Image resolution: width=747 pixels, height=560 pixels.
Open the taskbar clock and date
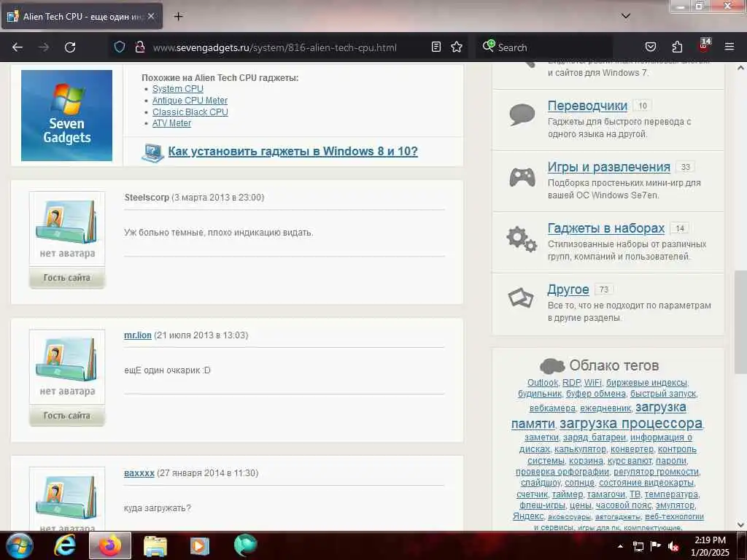point(710,546)
